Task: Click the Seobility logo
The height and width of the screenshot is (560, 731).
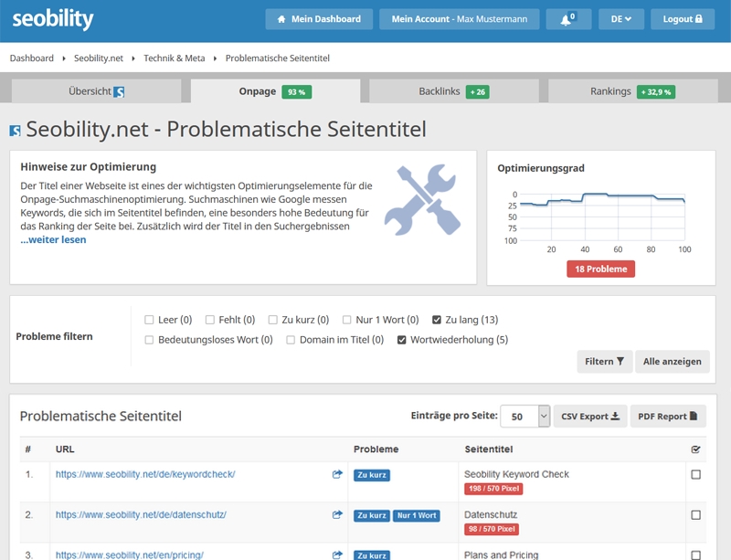Action: coord(52,19)
